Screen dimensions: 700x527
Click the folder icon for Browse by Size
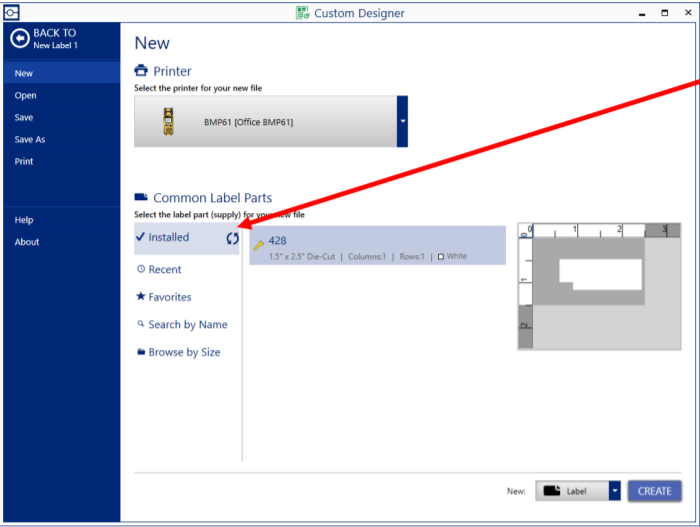click(141, 352)
